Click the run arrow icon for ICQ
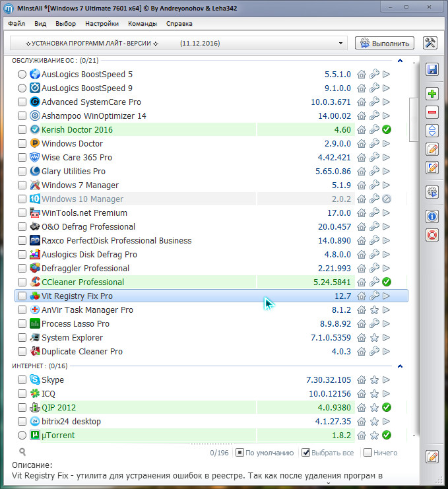Viewport: 448px width, 489px height. point(386,393)
